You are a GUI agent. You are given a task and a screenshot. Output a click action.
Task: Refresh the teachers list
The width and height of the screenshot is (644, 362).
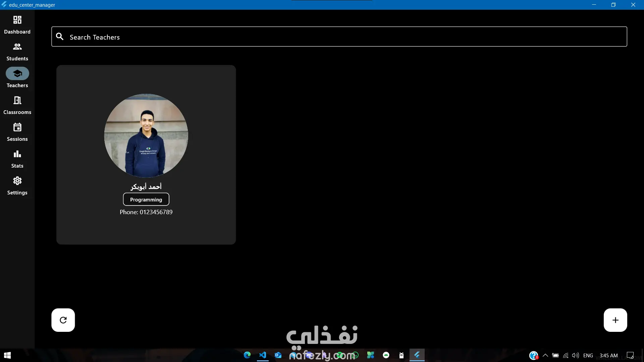point(63,320)
